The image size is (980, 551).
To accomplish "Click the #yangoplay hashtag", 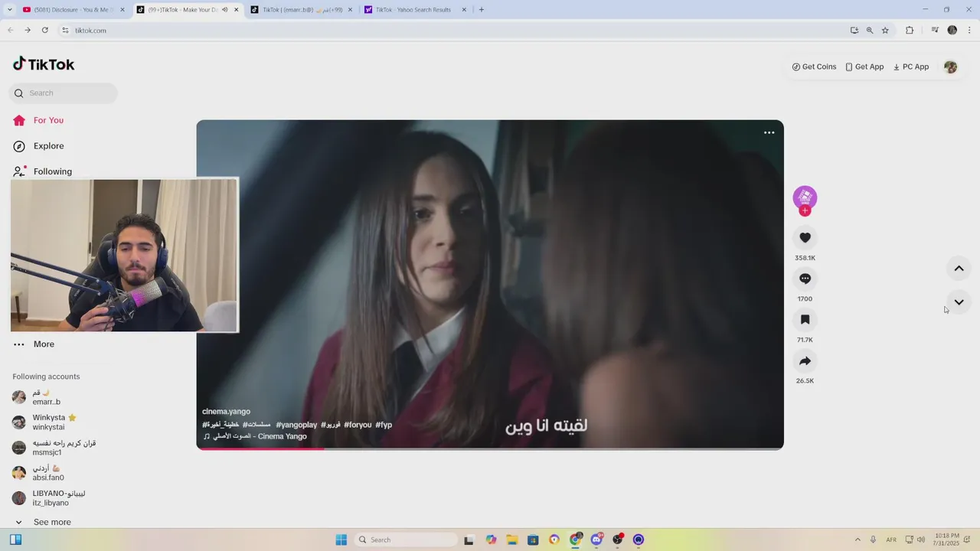I will point(296,425).
